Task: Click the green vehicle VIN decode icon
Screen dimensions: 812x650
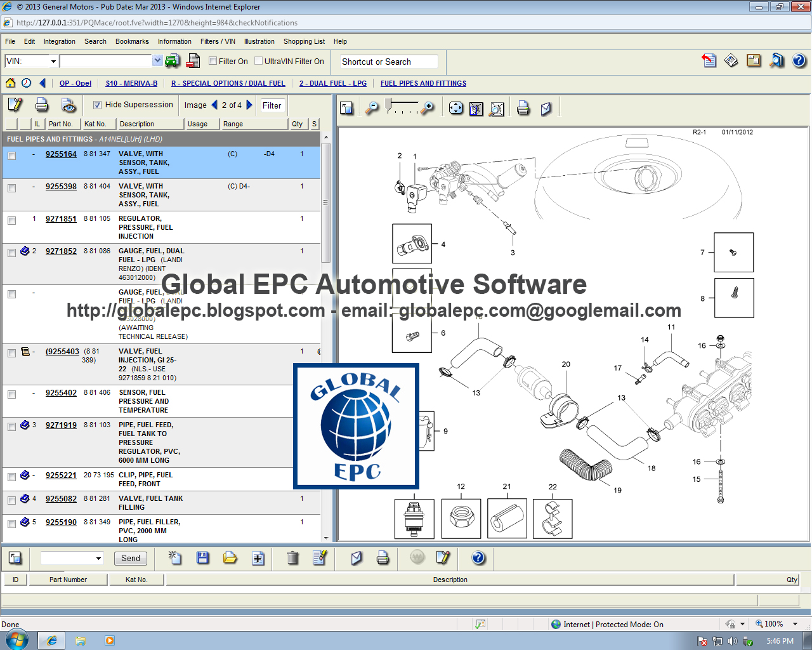Action: tap(171, 60)
